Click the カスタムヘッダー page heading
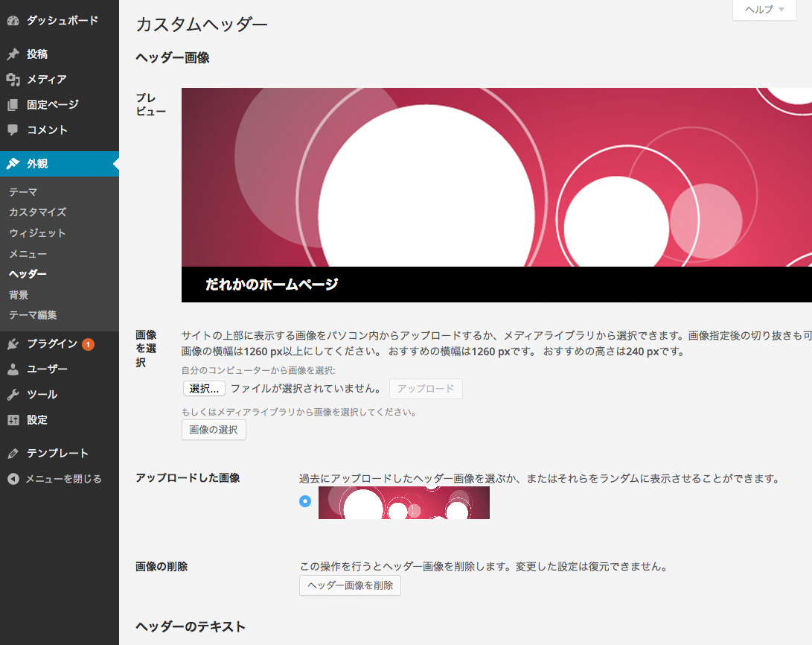 (x=202, y=25)
